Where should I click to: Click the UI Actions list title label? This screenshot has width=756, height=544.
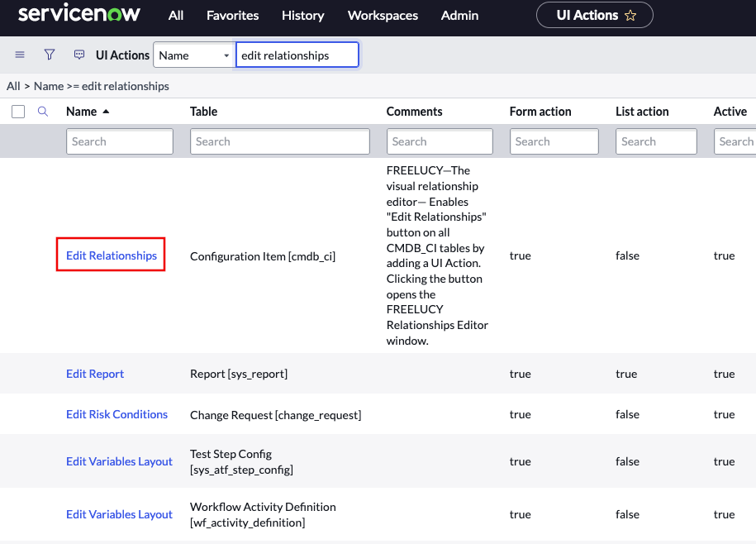coord(122,55)
